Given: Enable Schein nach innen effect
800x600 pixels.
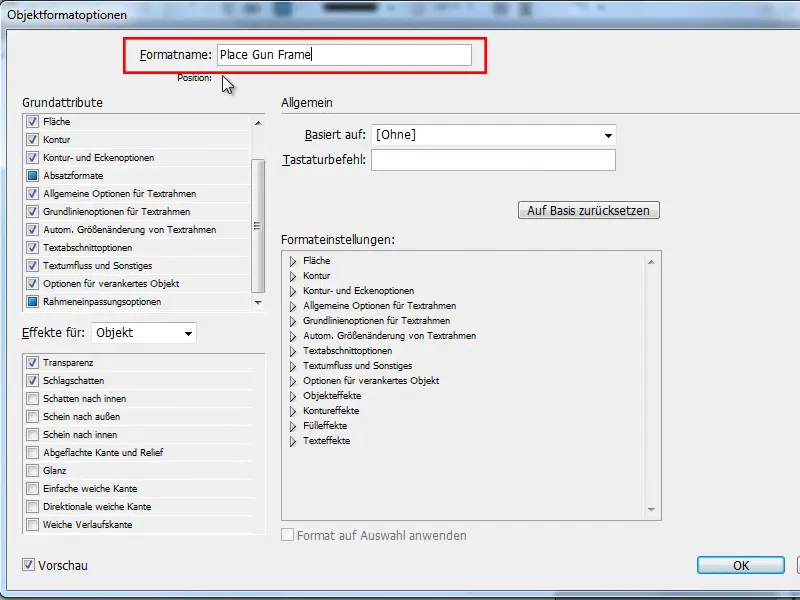Looking at the screenshot, I should coord(33,434).
